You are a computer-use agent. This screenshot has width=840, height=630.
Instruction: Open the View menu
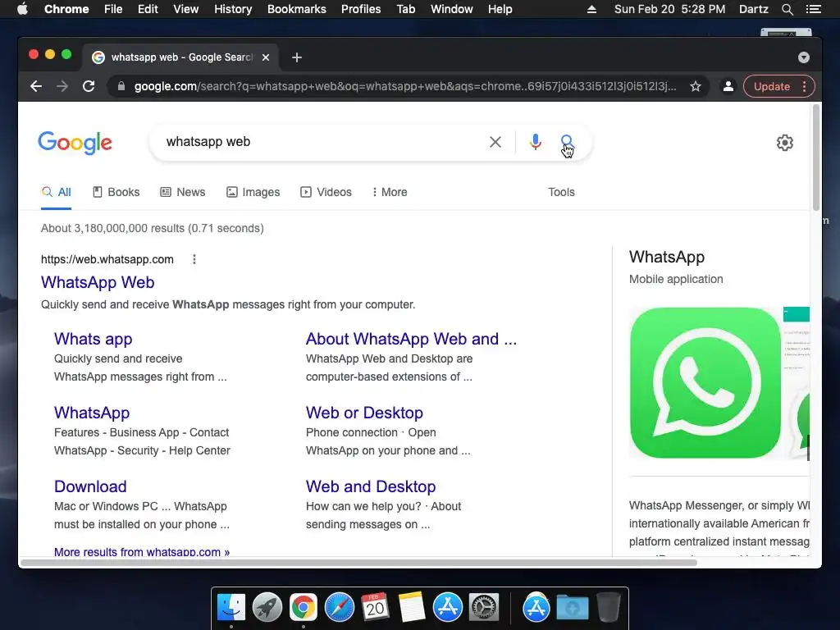tap(186, 9)
